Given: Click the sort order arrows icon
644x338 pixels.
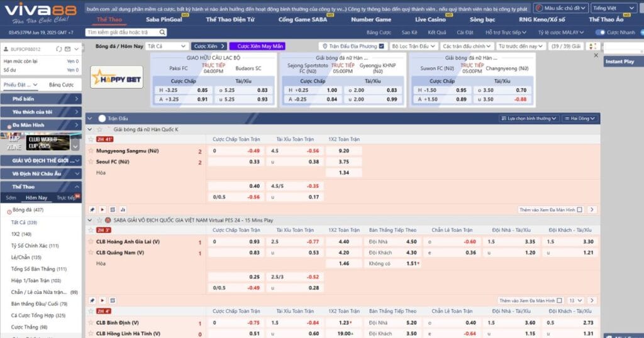Looking at the screenshot, I should [x=592, y=46].
